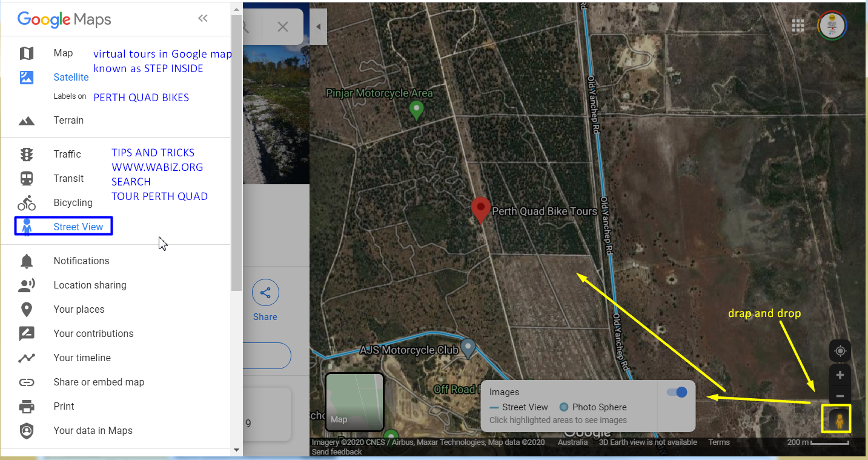Viewport: 868px width, 460px height.
Task: Open Notifications menu item
Action: pos(81,261)
